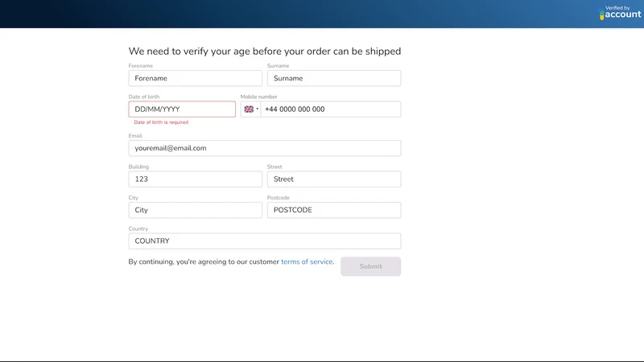Click the Postcode input field
The height and width of the screenshot is (362, 644).
click(334, 210)
